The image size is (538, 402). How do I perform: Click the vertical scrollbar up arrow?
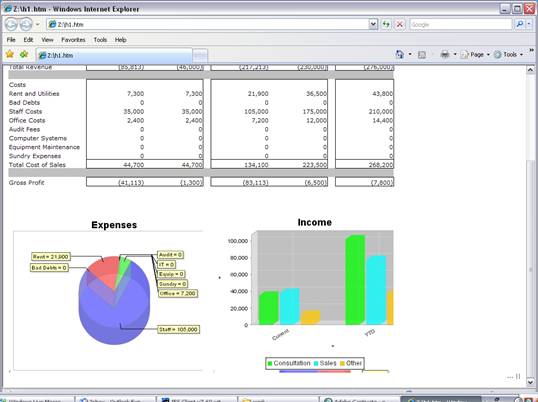click(x=530, y=70)
